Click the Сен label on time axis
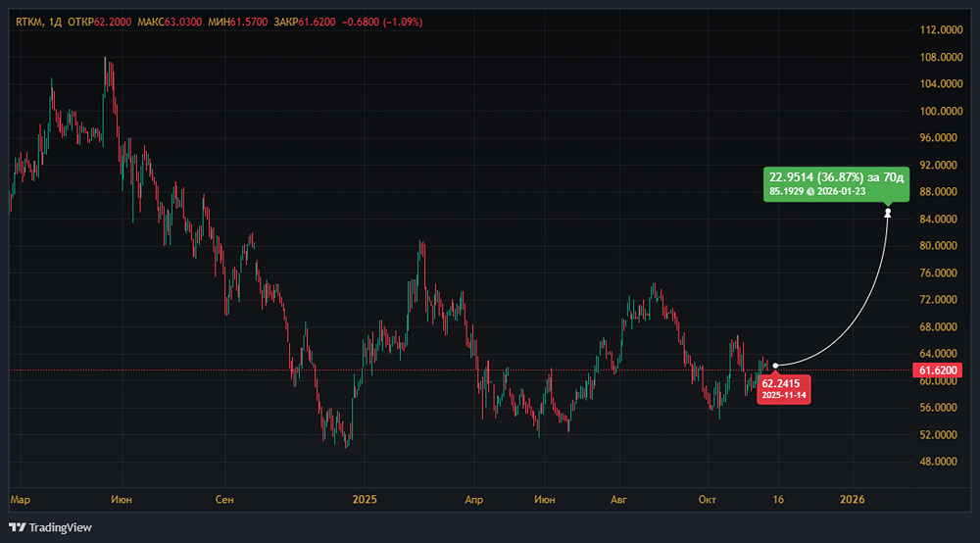Screen dimensions: 980x543 point(224,500)
